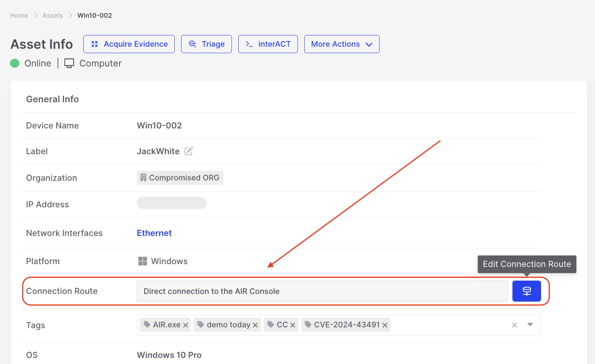
Task: Remove the demo today tag
Action: pyautogui.click(x=255, y=325)
